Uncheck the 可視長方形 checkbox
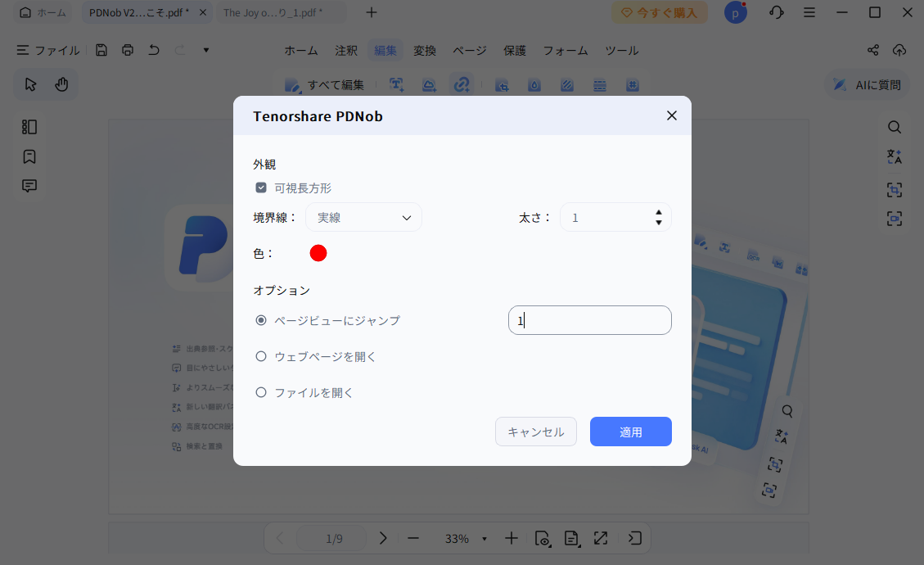This screenshot has height=565, width=924. click(x=260, y=187)
